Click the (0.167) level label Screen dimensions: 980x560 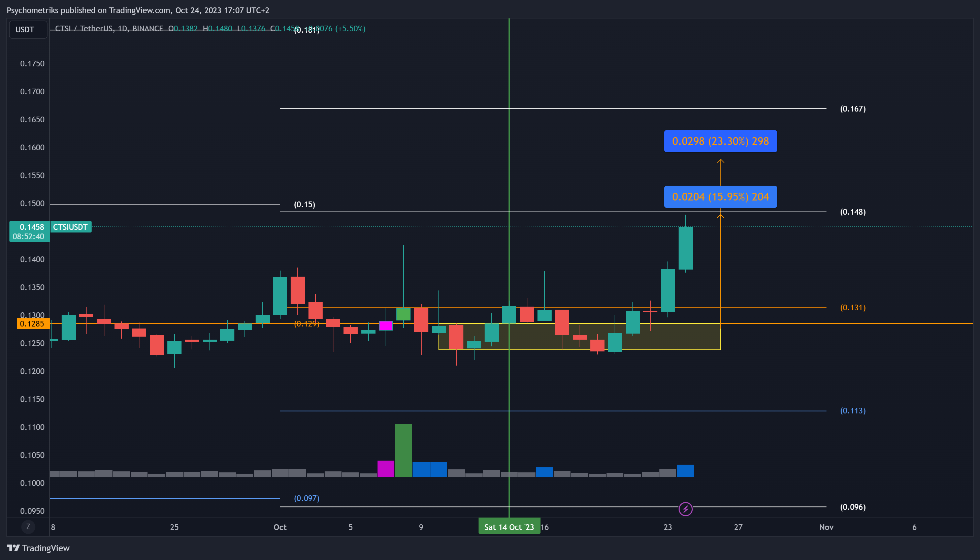pos(852,109)
